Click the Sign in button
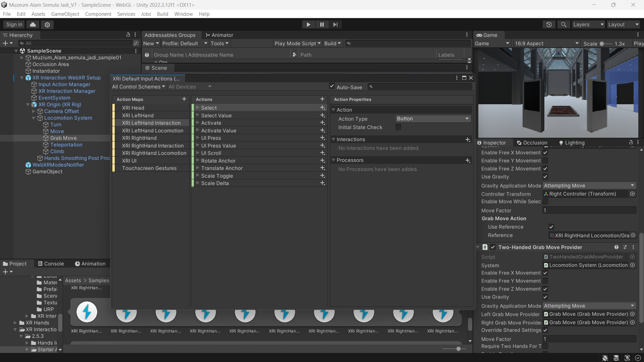Viewport: 644px width, 362px height. [14, 24]
